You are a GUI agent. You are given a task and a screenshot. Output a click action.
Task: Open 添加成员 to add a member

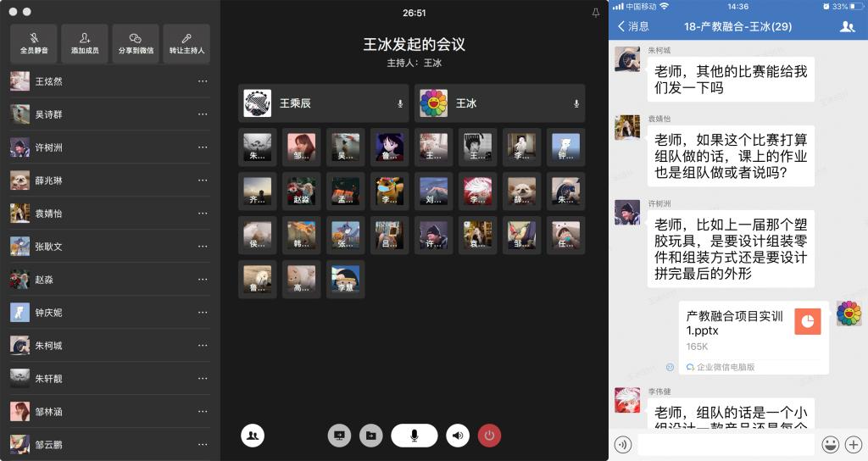(85, 43)
